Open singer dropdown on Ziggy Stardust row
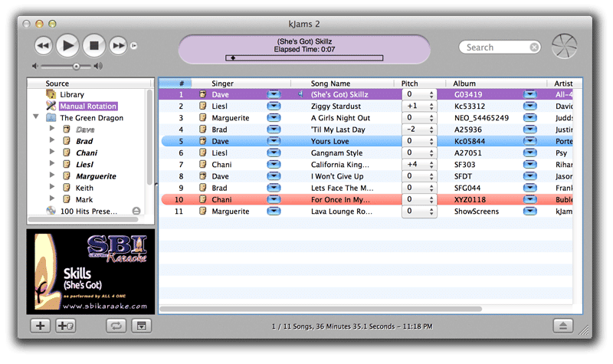613x364 pixels. 274,106
